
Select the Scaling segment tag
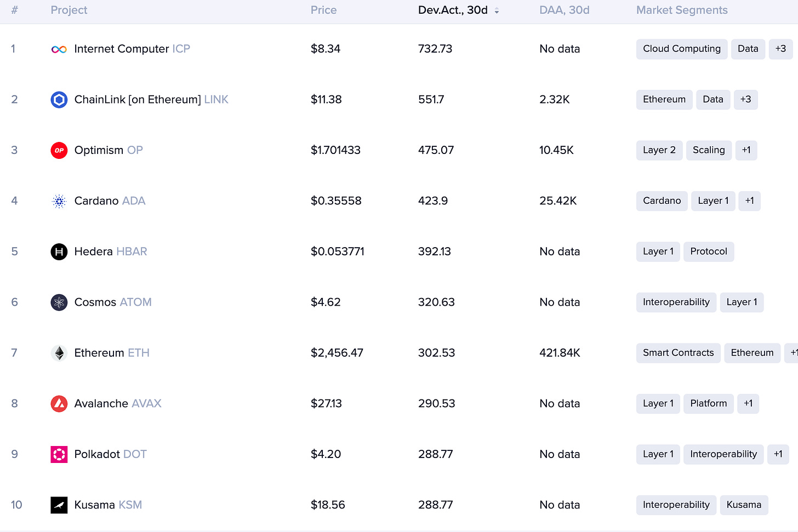709,150
